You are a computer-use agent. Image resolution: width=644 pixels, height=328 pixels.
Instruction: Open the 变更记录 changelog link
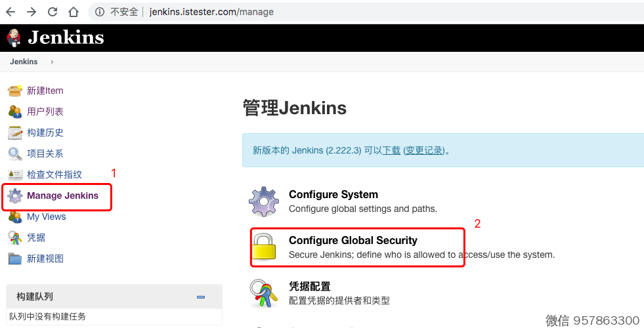point(423,150)
